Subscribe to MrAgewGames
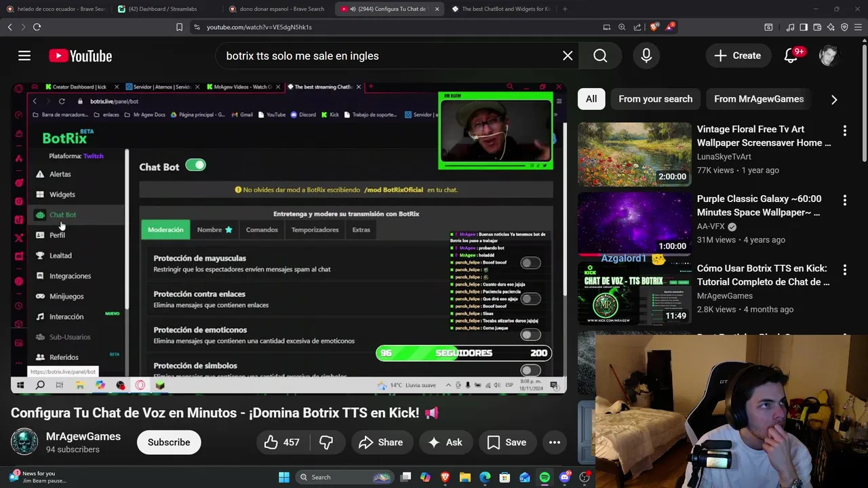Screen dimensions: 868x488 point(169,442)
